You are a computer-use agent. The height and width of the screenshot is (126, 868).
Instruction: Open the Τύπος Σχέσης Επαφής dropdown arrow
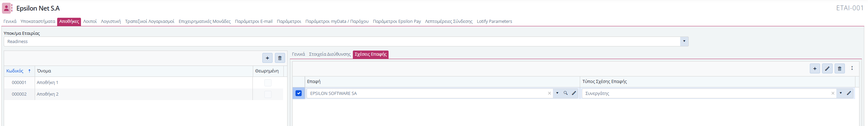tap(840, 93)
